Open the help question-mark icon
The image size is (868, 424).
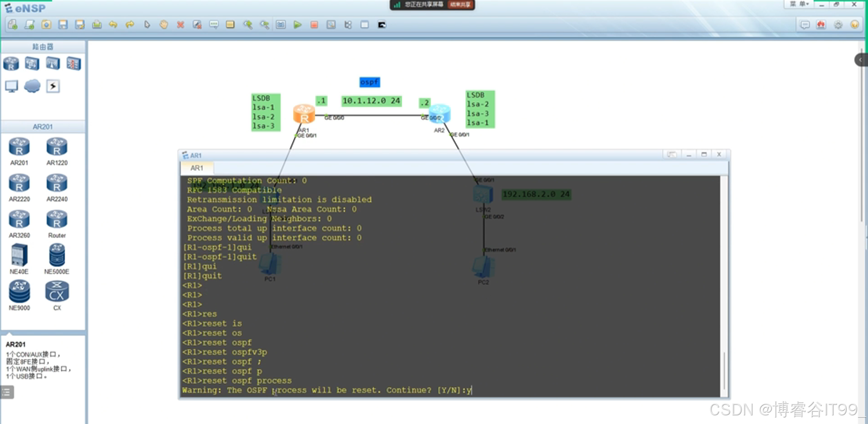855,25
